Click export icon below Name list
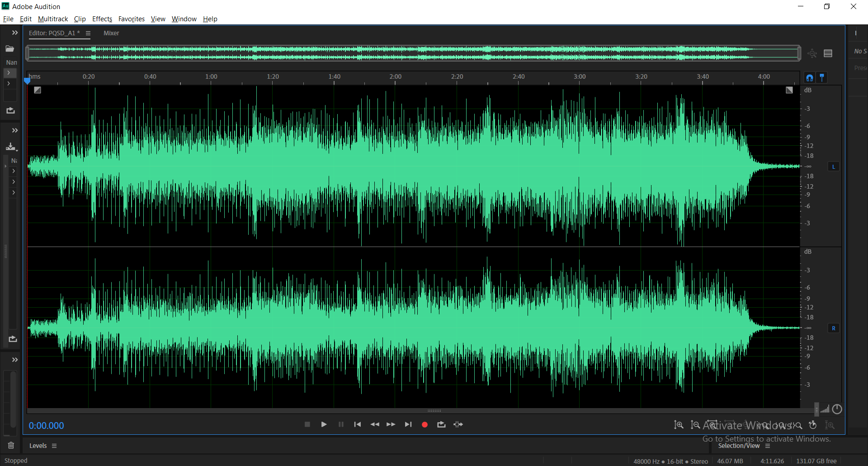 10,110
